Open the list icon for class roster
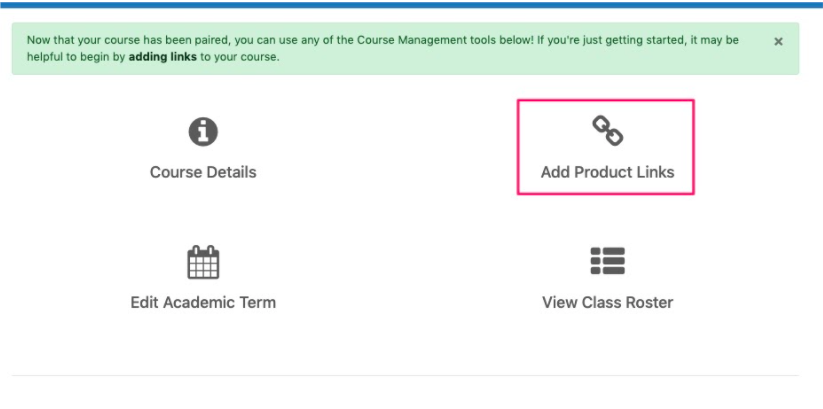Image resolution: width=823 pixels, height=409 pixels. pyautogui.click(x=608, y=261)
